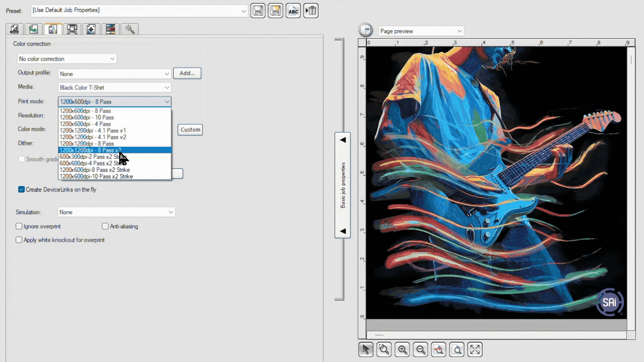Click the Custom color mode button
Screen dimensions: 644x362
point(190,130)
